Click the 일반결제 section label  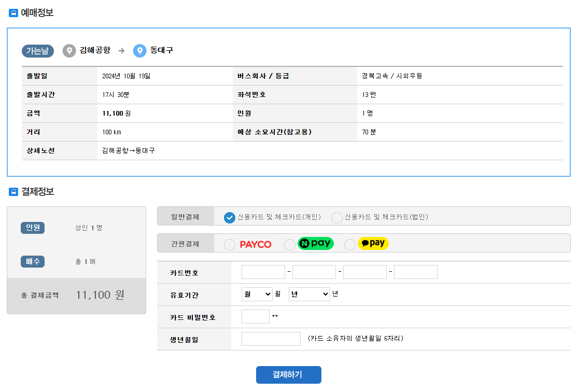click(x=185, y=217)
